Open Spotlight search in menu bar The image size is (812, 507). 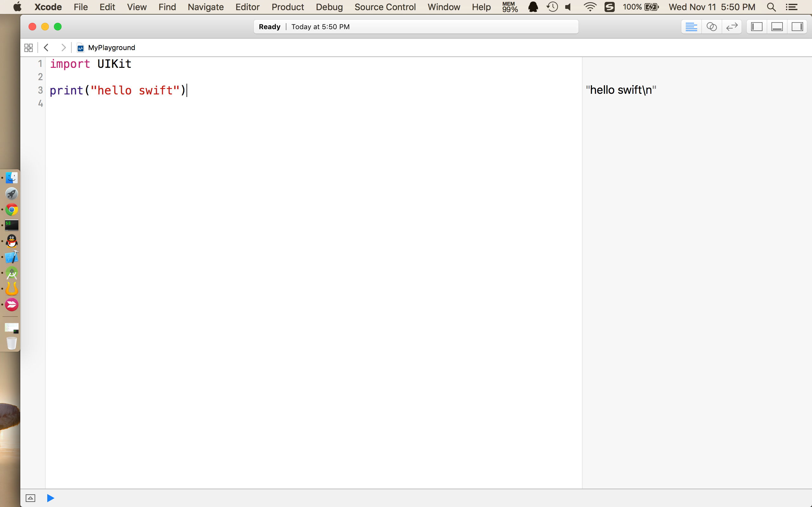pyautogui.click(x=771, y=7)
